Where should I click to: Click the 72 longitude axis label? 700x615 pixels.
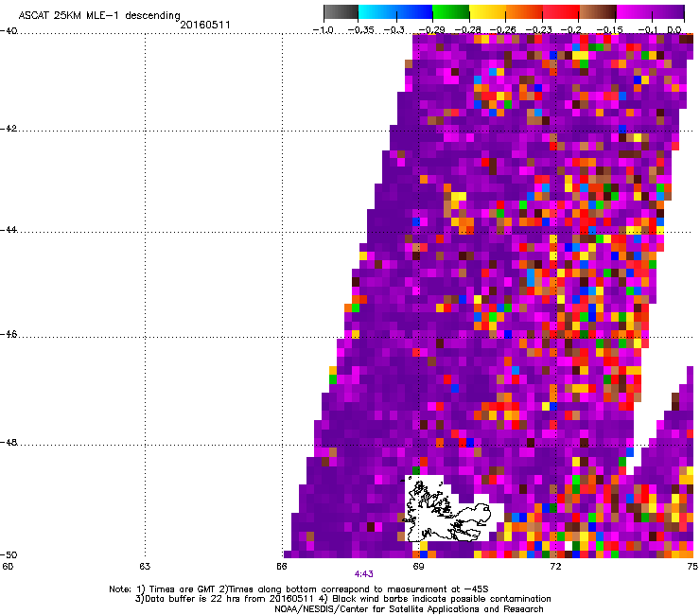pyautogui.click(x=555, y=567)
